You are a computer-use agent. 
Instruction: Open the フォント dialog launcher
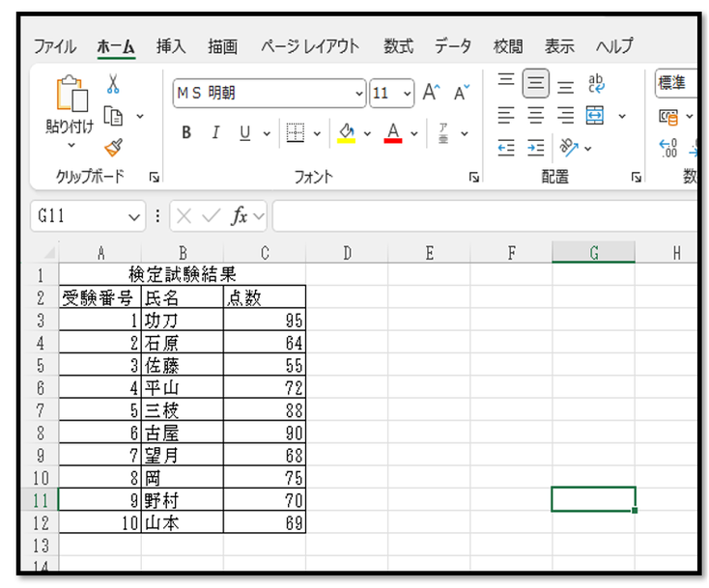click(474, 178)
